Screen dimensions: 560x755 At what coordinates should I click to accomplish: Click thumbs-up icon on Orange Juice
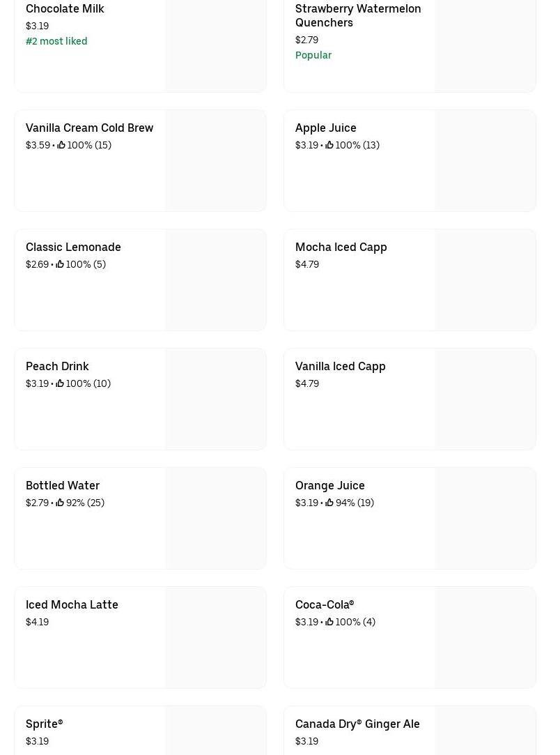pos(329,503)
